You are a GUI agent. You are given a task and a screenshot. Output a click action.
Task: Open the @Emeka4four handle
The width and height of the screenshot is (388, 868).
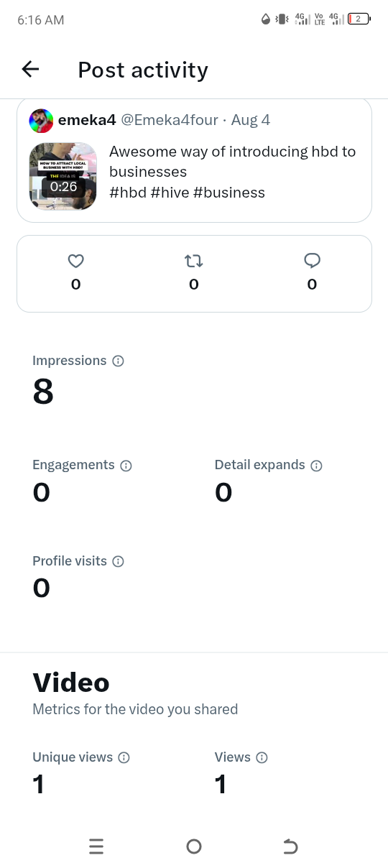(169, 120)
